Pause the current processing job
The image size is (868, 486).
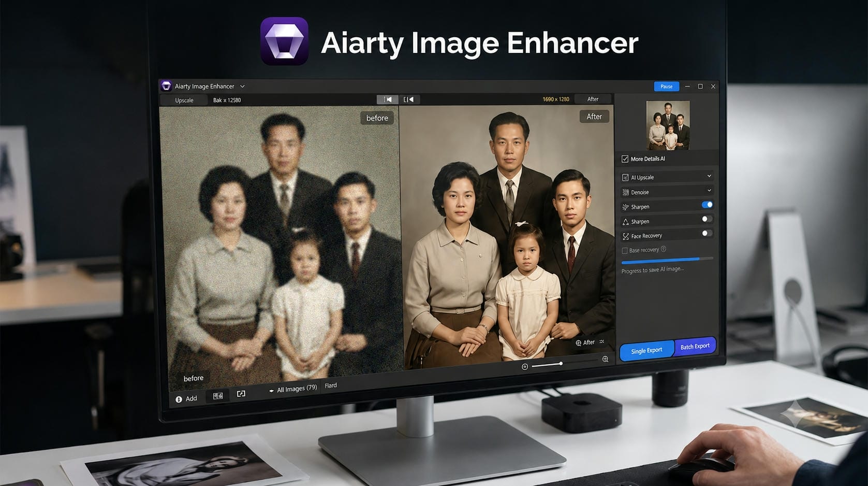[666, 87]
